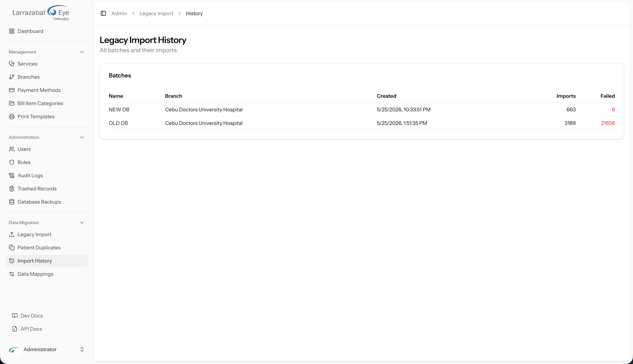Click the 5/25/2026, 10:33:51 PM date
The height and width of the screenshot is (364, 633).
pos(404,109)
